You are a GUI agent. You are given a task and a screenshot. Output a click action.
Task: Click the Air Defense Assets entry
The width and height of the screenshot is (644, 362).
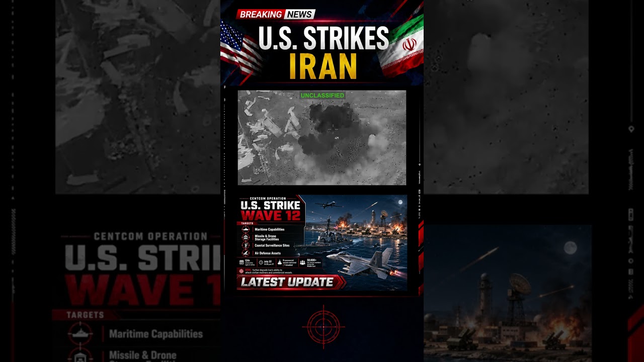(x=268, y=253)
